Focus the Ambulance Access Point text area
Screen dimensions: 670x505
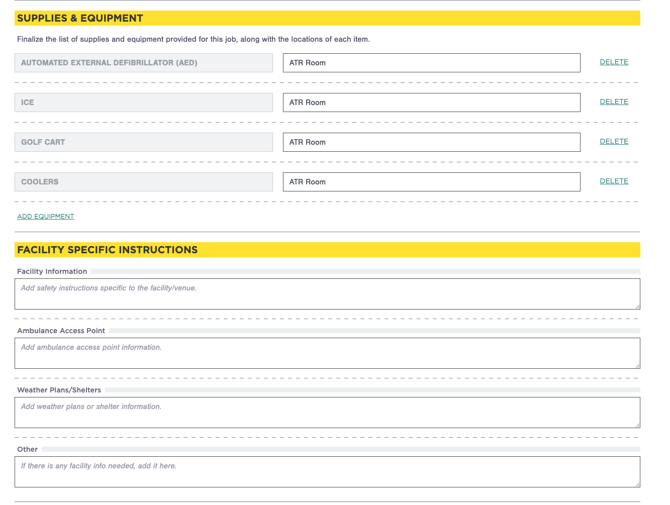click(x=326, y=353)
